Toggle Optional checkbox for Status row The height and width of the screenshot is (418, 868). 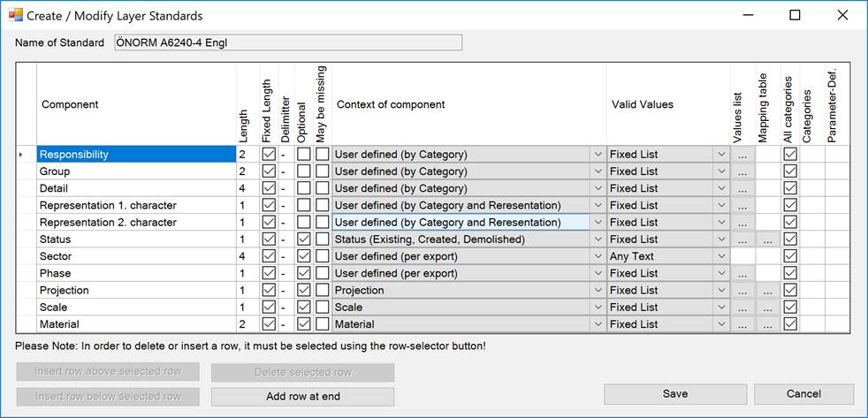coord(304,239)
